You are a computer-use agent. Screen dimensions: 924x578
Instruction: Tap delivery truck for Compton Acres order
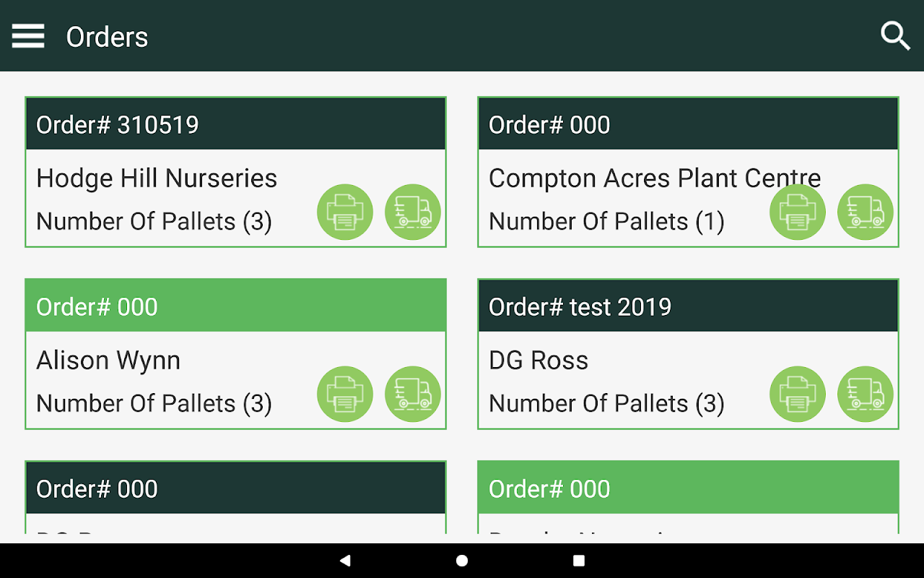[866, 212]
